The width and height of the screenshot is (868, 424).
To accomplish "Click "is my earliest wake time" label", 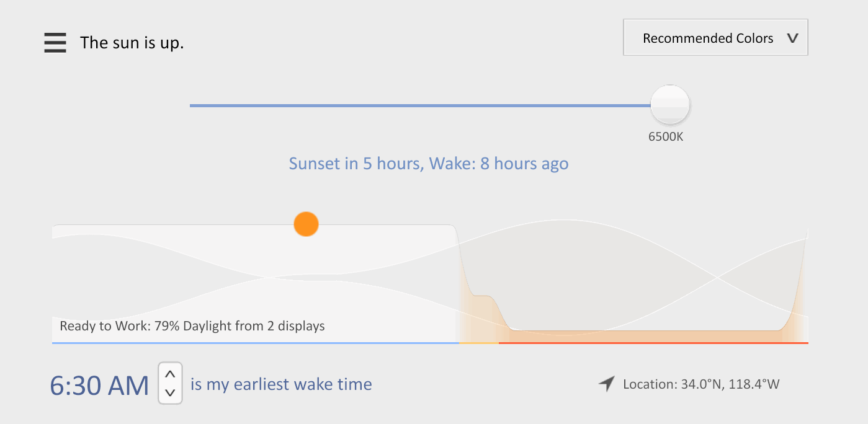I will pos(281,384).
